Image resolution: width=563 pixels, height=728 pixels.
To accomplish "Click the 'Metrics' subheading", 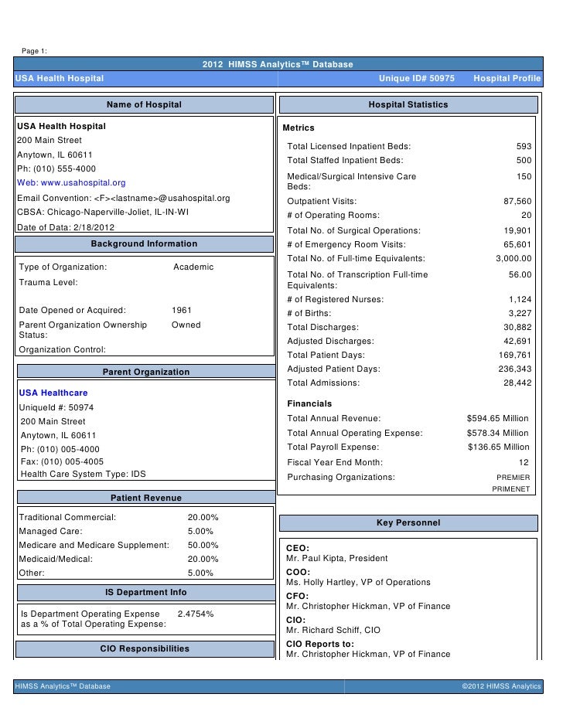I will (299, 128).
